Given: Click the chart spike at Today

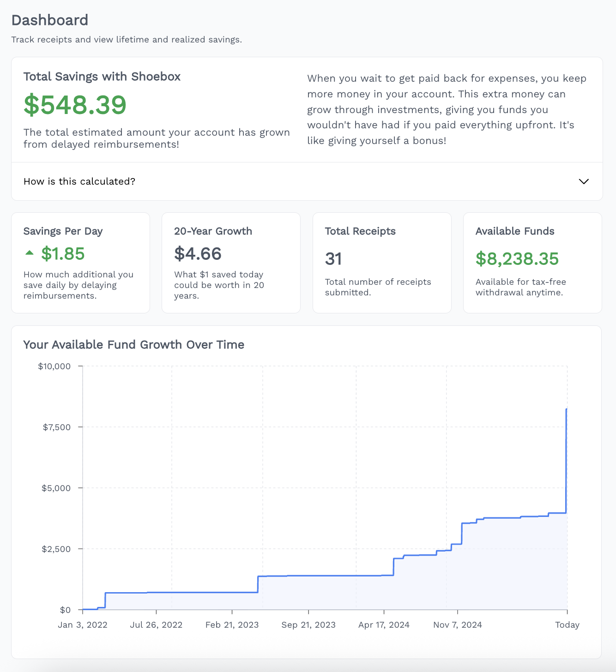Looking at the screenshot, I should click(567, 461).
